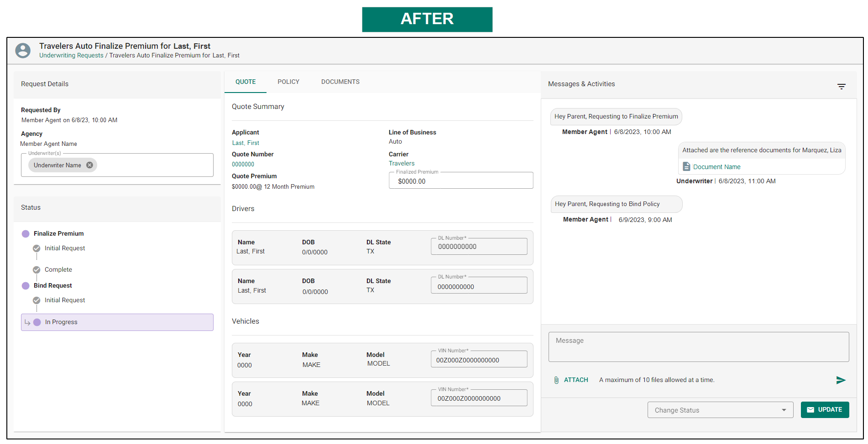Switch to the POLICY tab
This screenshot has height=444, width=868.
point(288,82)
